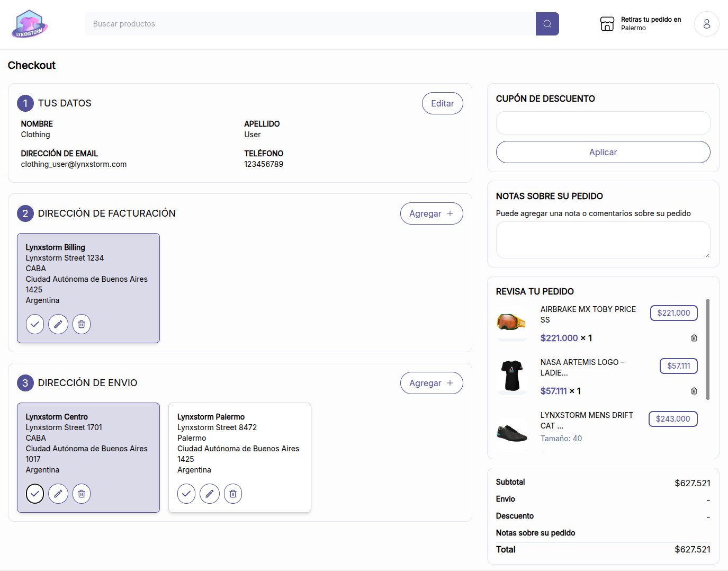Select Lynxstorm Palermo as shipping address
The width and height of the screenshot is (728, 571).
click(x=186, y=494)
